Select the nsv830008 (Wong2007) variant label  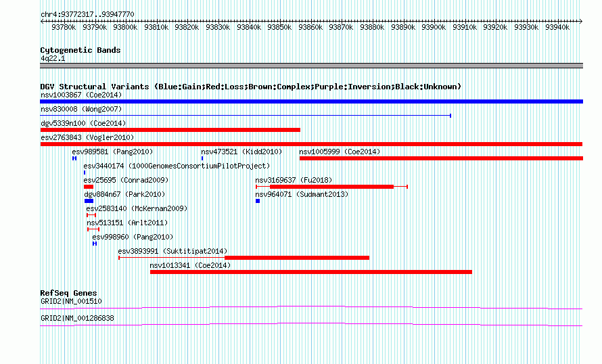(x=81, y=109)
